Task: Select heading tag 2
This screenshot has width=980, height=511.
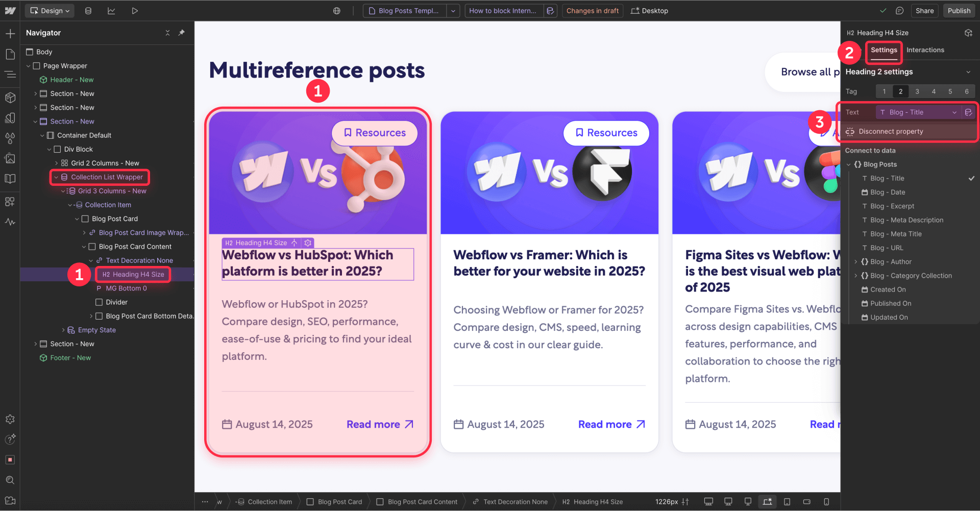Action: [x=900, y=91]
